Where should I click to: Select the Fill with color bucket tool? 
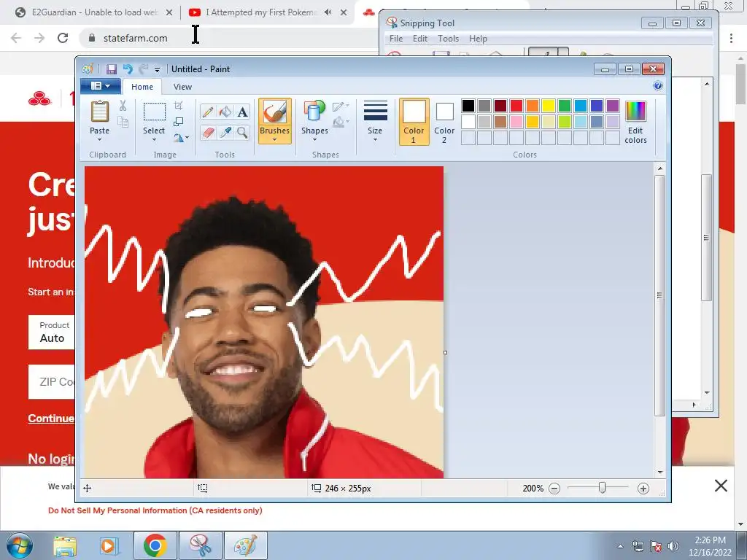coord(225,112)
